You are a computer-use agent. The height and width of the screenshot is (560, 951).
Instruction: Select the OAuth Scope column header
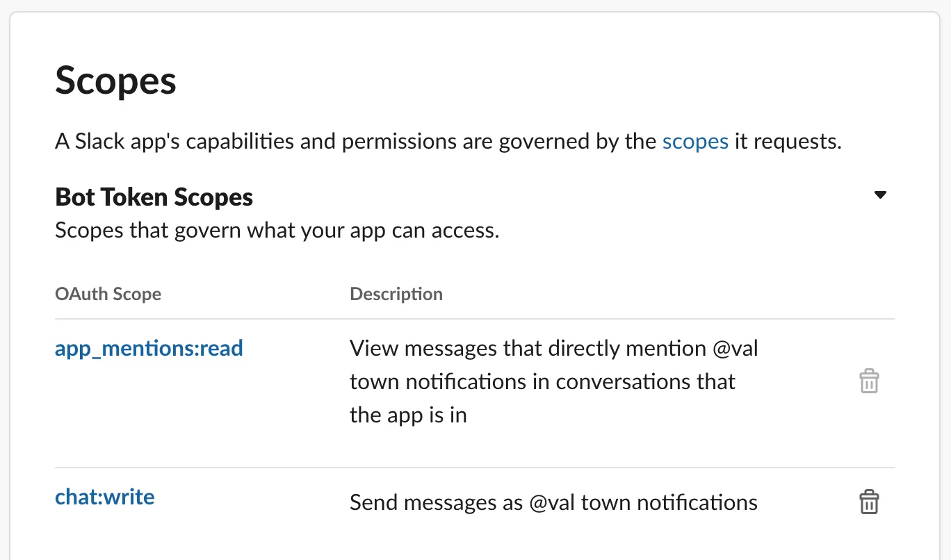pyautogui.click(x=108, y=294)
